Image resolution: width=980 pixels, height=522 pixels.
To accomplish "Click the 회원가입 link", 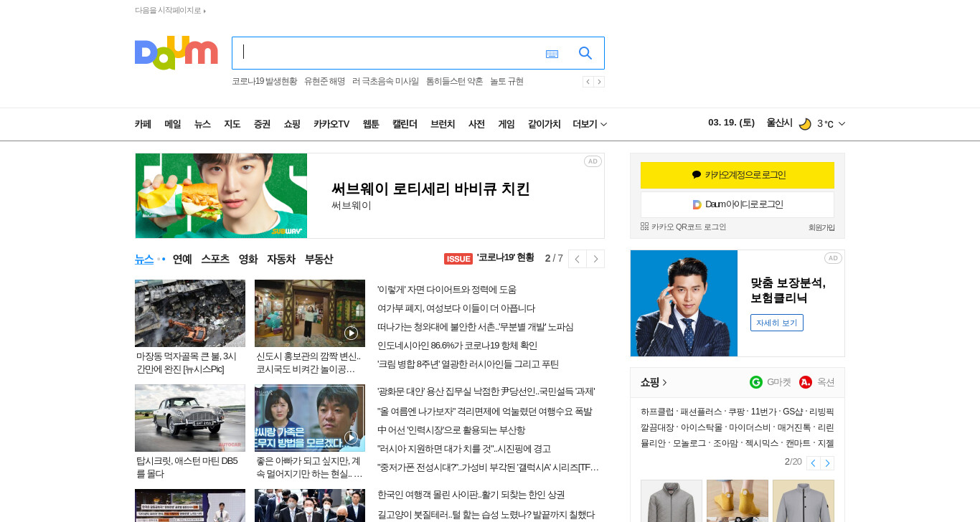I will (821, 227).
